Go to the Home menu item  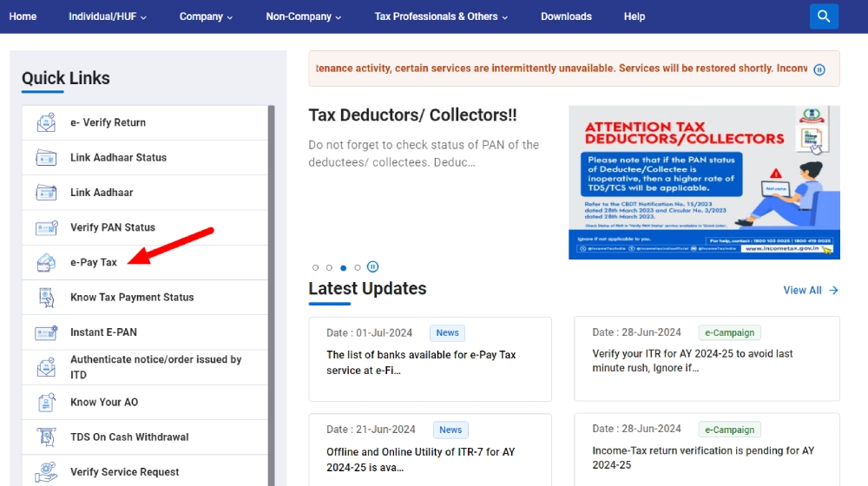[x=23, y=16]
